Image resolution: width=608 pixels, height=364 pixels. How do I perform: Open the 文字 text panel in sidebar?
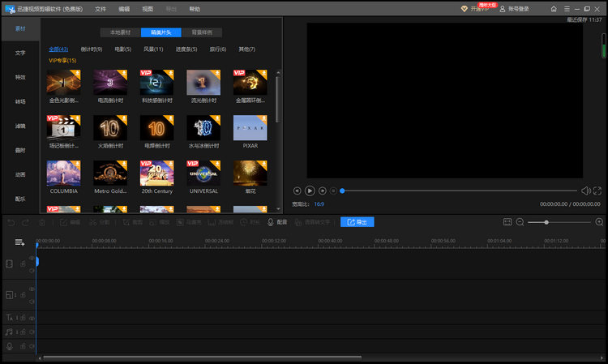(x=20, y=53)
